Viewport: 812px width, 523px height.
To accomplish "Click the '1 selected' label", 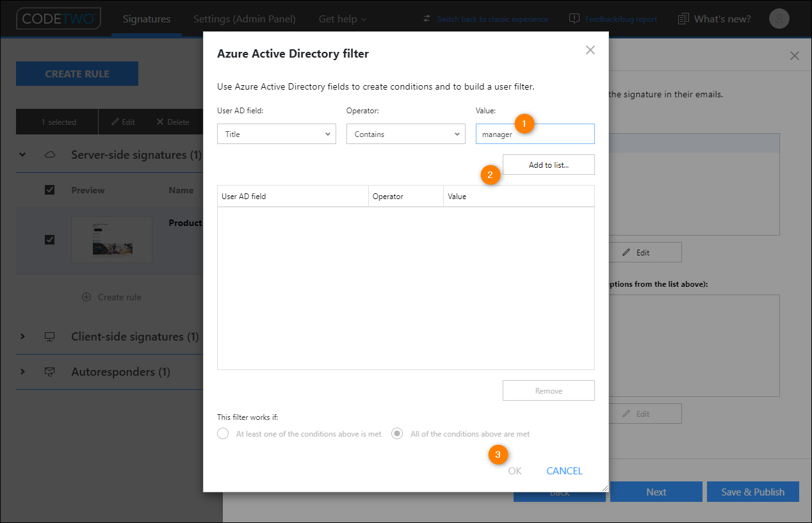I will pyautogui.click(x=58, y=122).
